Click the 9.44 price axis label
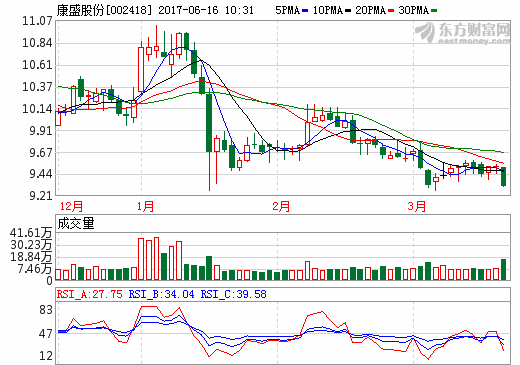520x365 pixels. [x=41, y=174]
